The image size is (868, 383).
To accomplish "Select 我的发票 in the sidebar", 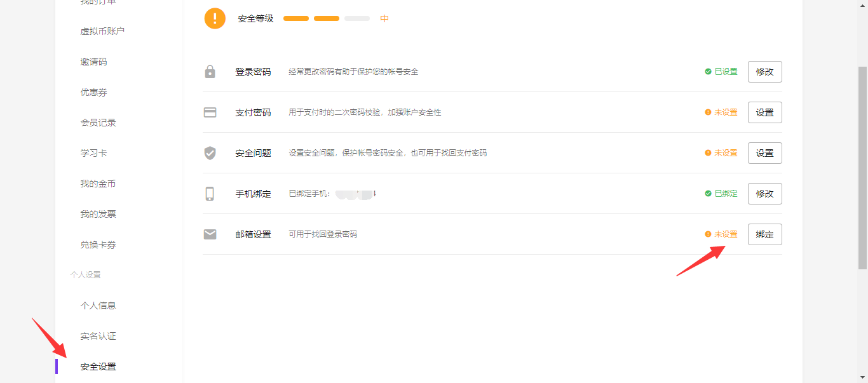I will tap(98, 214).
